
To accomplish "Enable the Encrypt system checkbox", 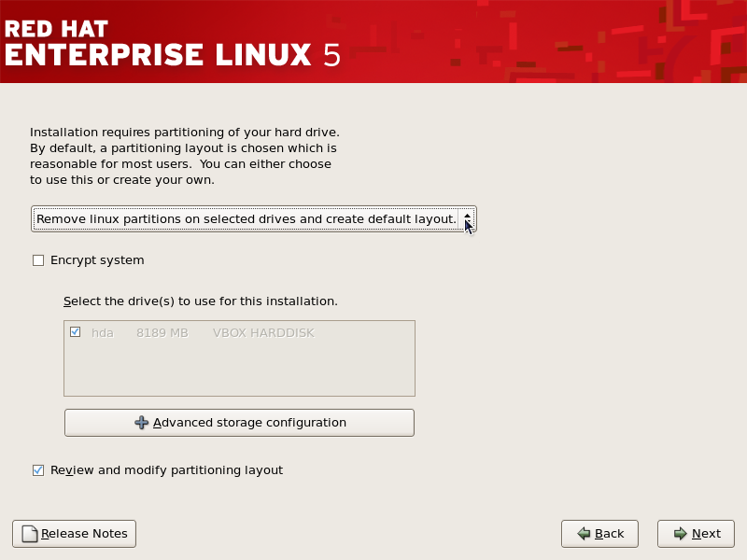I will click(x=38, y=260).
